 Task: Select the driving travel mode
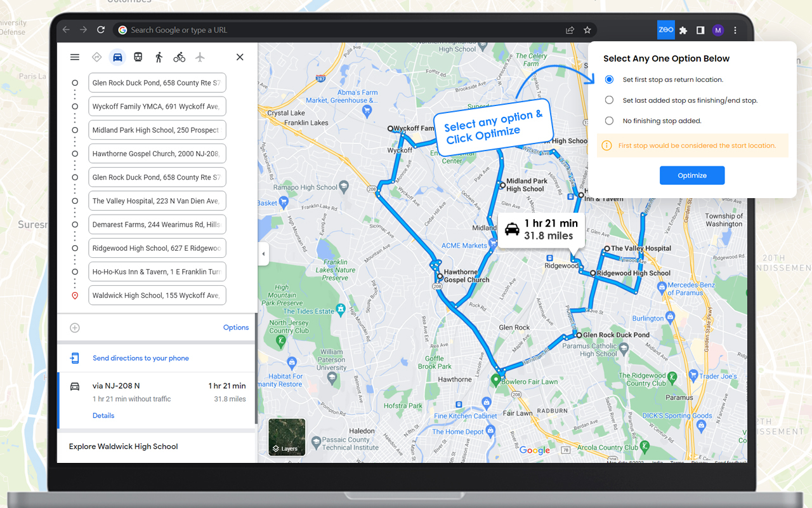click(x=117, y=57)
